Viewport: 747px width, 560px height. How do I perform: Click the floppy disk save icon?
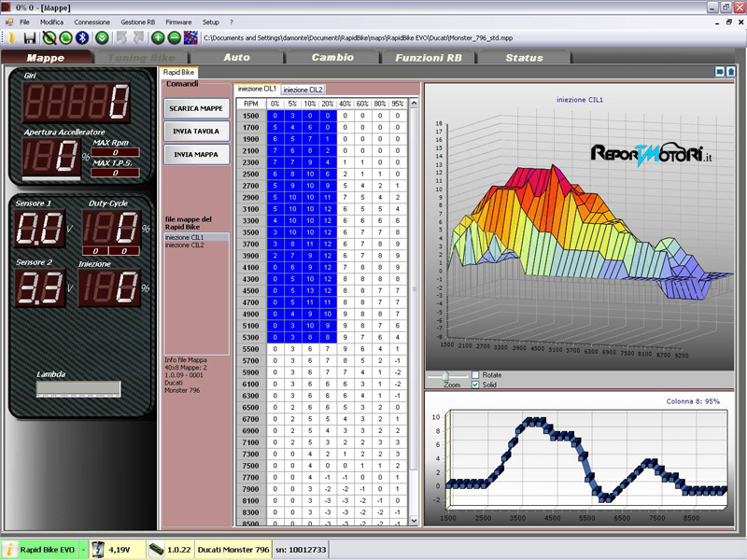30,37
